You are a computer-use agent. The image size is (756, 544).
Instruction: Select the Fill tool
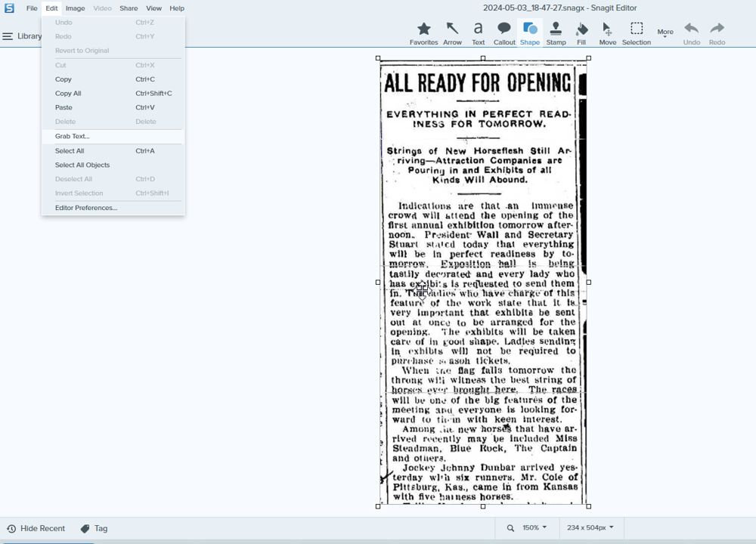point(581,31)
